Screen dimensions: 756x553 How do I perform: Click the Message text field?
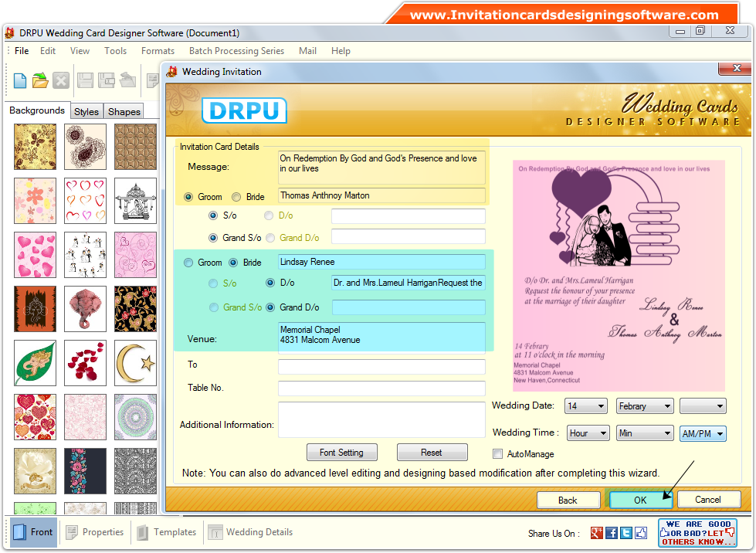click(x=381, y=168)
